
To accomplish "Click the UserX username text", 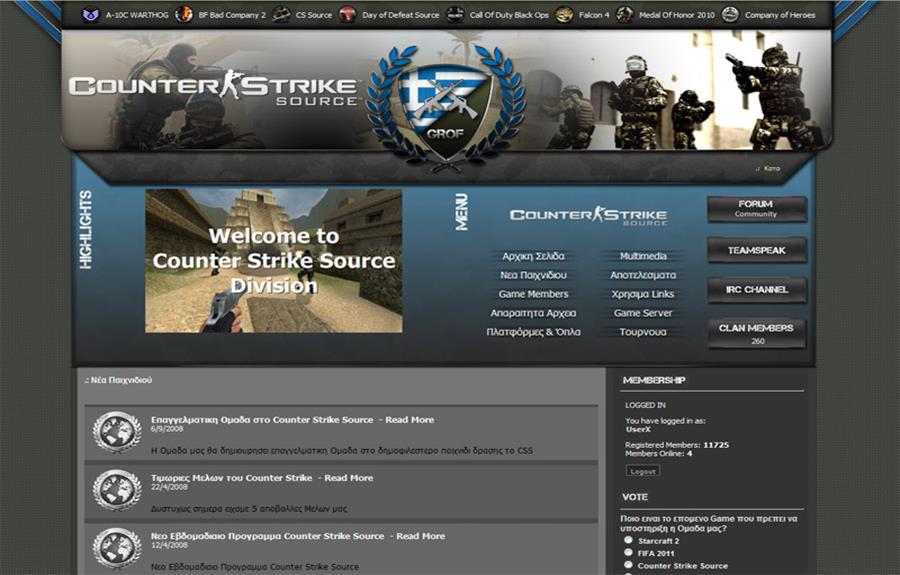I will point(638,429).
